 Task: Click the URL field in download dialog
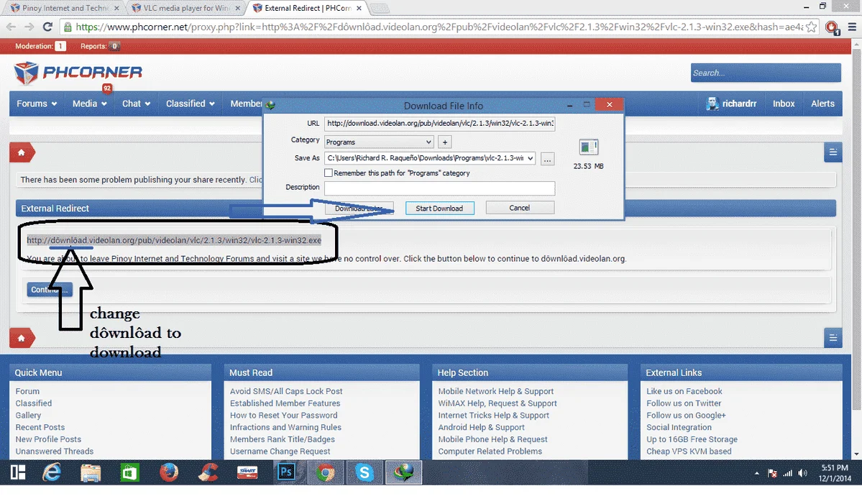tap(440, 123)
